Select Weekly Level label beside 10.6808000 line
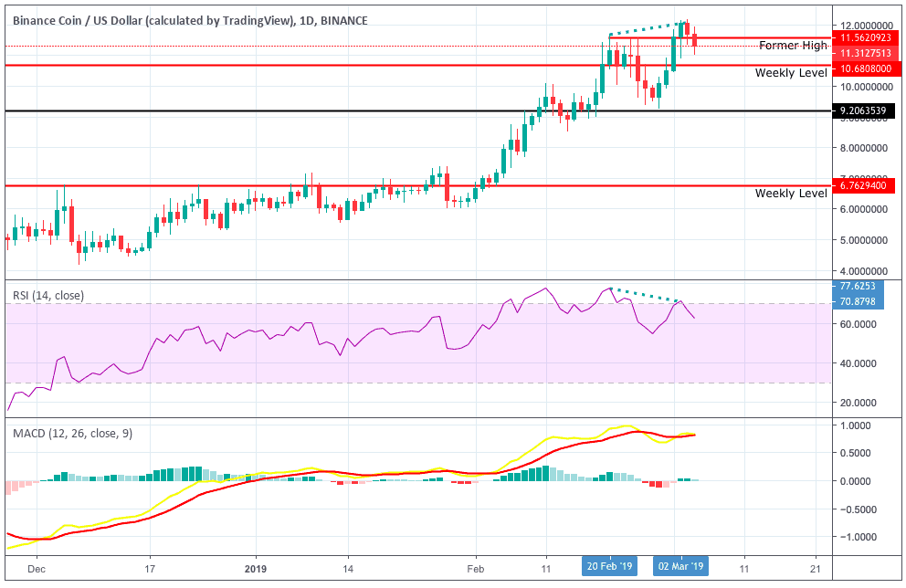Screen dimensions: 906x588 tap(791, 73)
